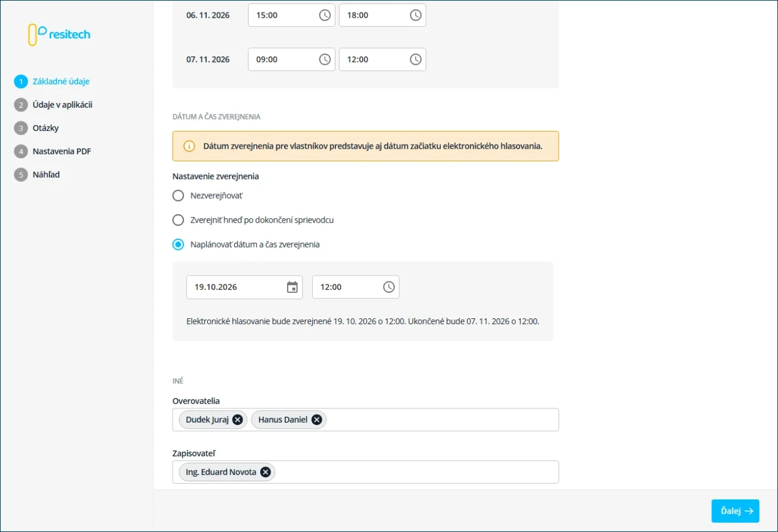The image size is (778, 532).
Task: Open clock picker for 07.11.2026 start time 09:00
Action: click(325, 59)
